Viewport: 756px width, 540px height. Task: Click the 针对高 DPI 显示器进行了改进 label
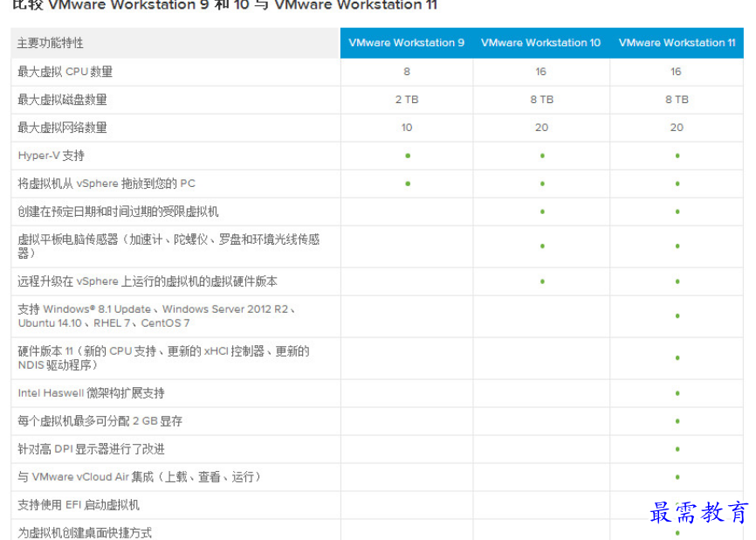tap(91, 449)
